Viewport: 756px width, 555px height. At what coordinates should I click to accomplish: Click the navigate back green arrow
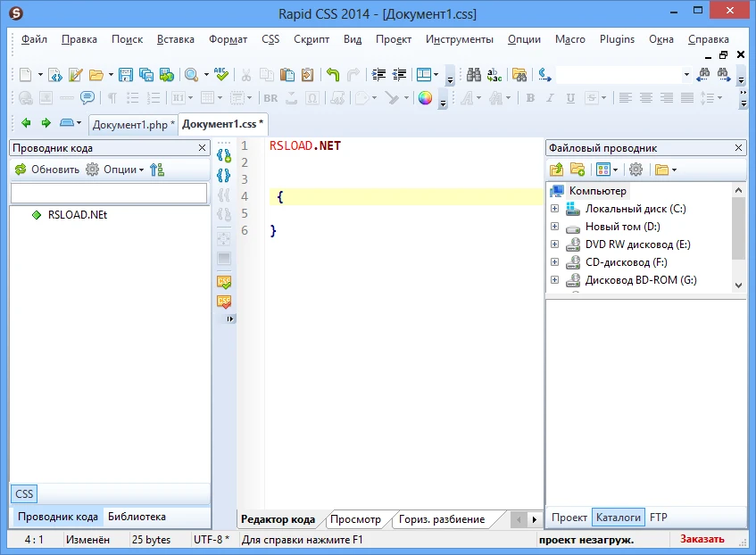coord(24,123)
